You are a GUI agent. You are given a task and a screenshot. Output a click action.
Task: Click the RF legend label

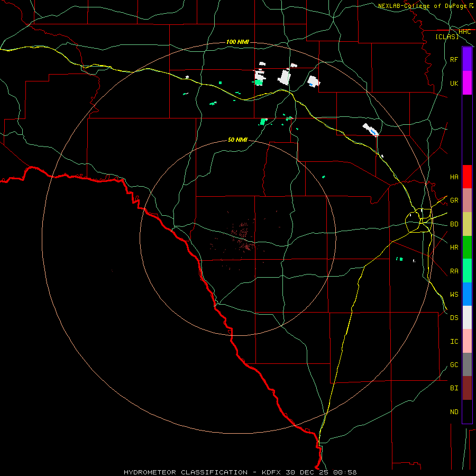tap(454, 59)
